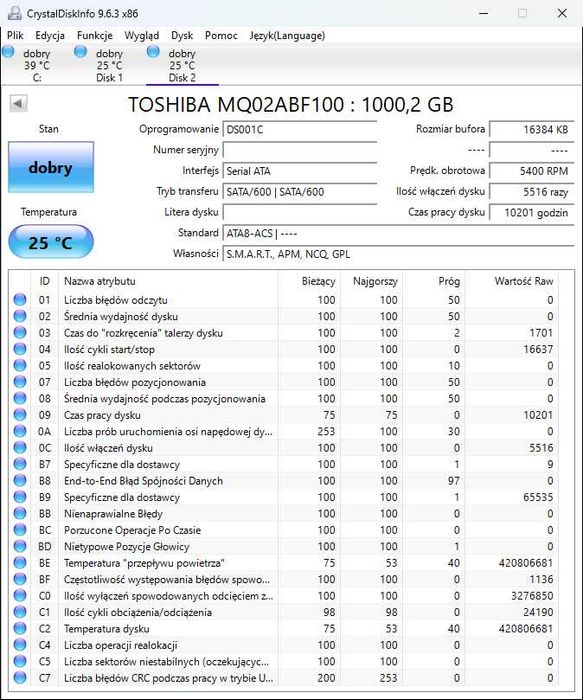Click status icon for attribute 04 start/stop
Image resolution: width=583 pixels, height=700 pixels.
20,349
